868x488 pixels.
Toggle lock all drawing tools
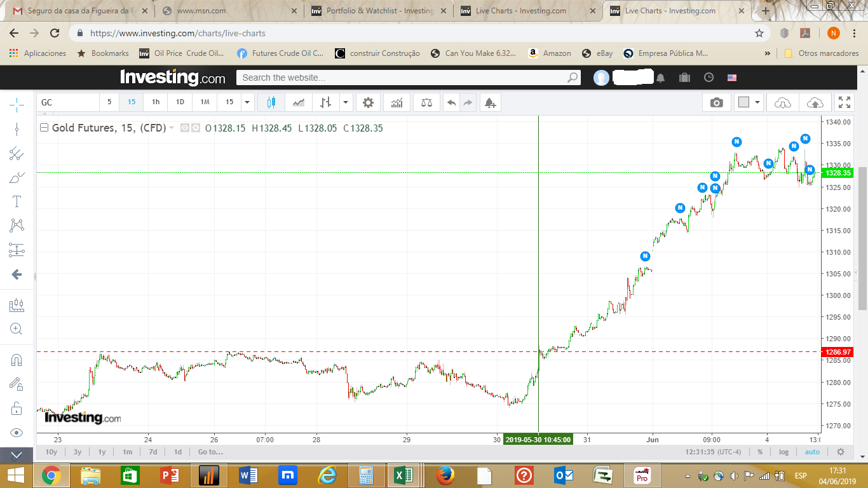click(x=17, y=408)
